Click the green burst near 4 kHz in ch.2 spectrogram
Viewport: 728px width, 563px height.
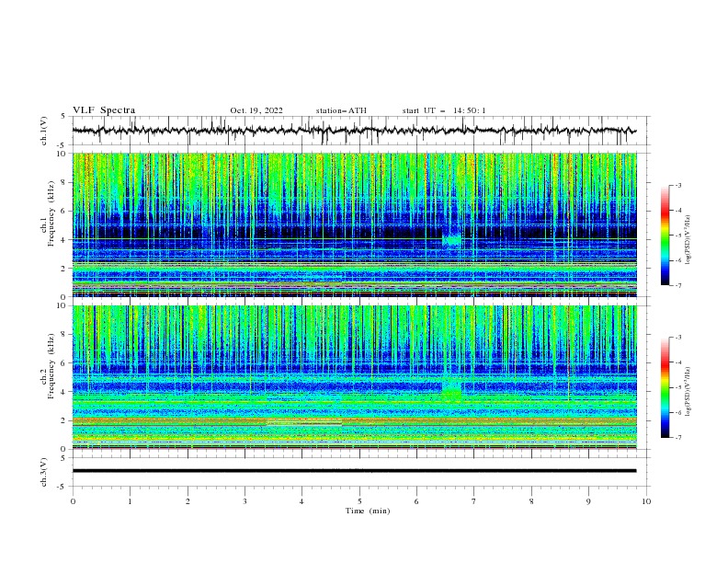pyautogui.click(x=451, y=395)
